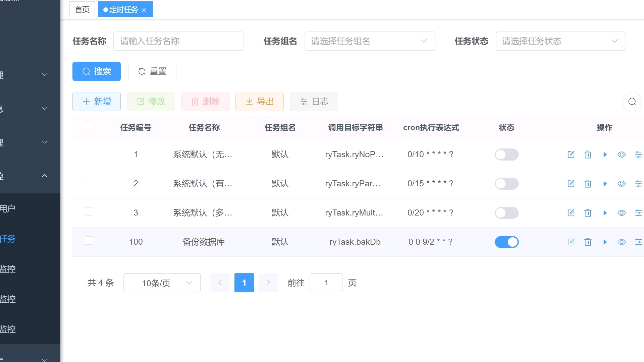Run task 1 once with play icon

(605, 155)
